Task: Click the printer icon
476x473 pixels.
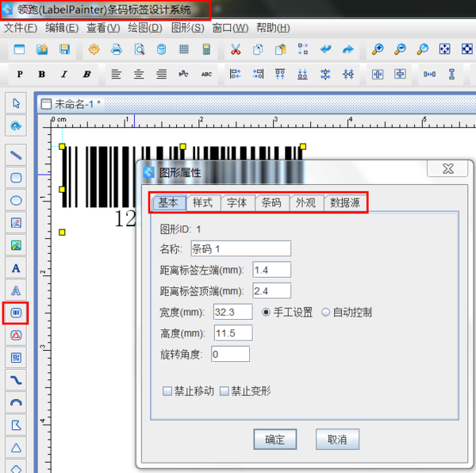Action: point(117,49)
